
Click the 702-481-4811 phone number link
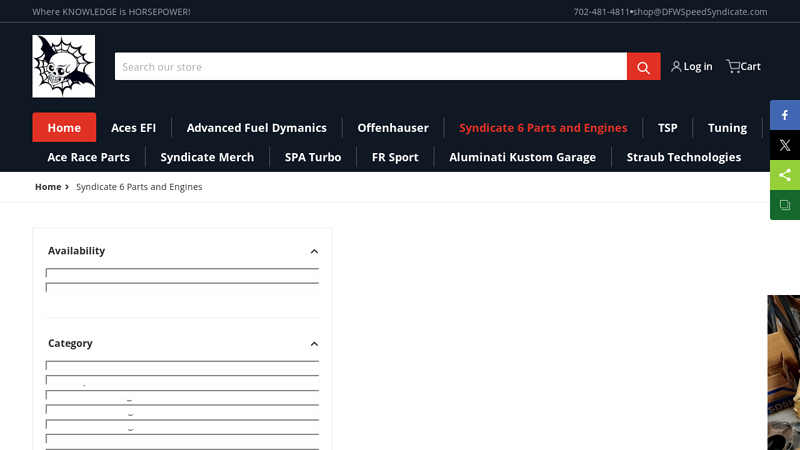click(x=601, y=12)
